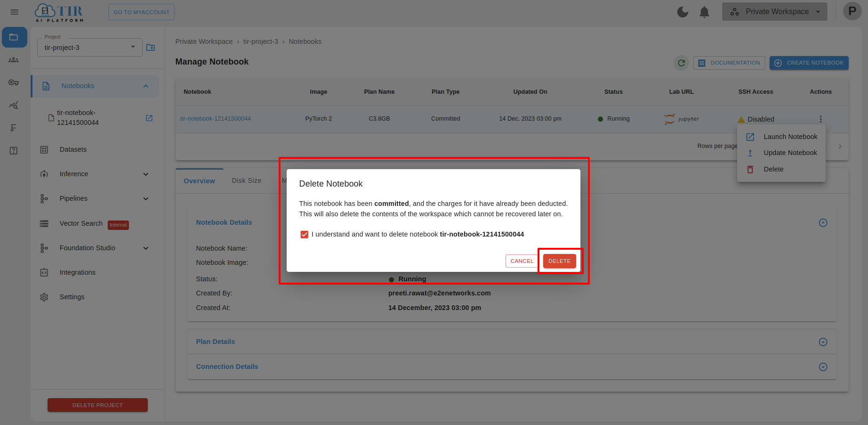Screen dimensions: 868x425
Task: Expand the Pipelines sidebar section
Action: (x=146, y=199)
